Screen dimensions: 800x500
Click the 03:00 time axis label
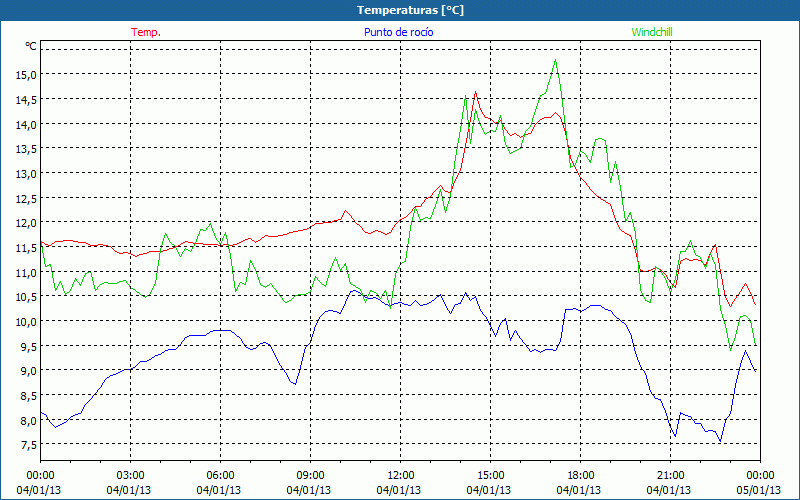131,476
